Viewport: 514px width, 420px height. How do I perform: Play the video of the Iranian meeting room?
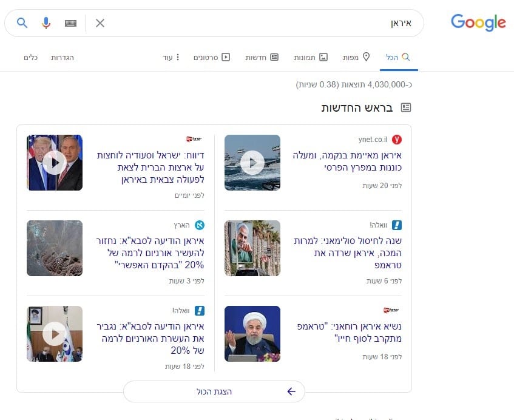tap(55, 334)
